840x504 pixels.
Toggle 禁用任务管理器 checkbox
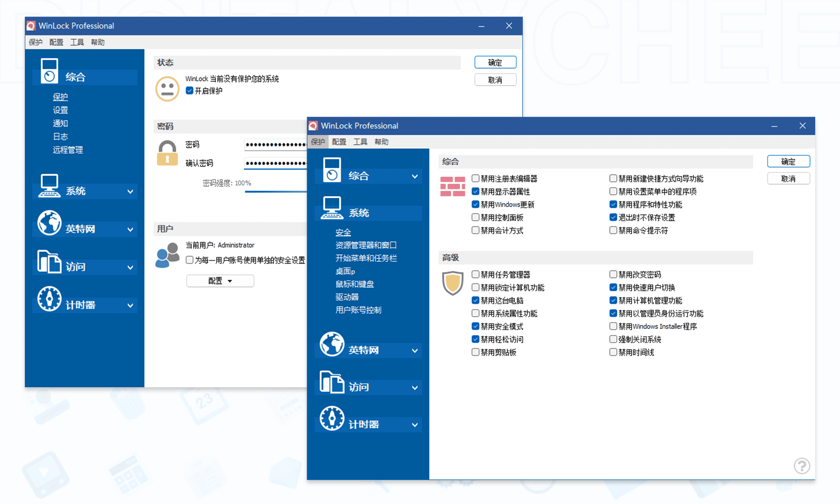[x=475, y=274]
